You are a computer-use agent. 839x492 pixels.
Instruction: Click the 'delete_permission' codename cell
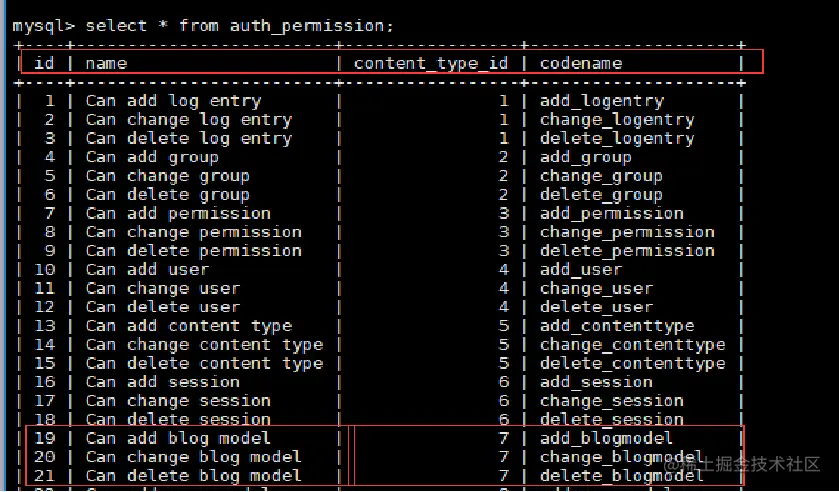pos(627,251)
